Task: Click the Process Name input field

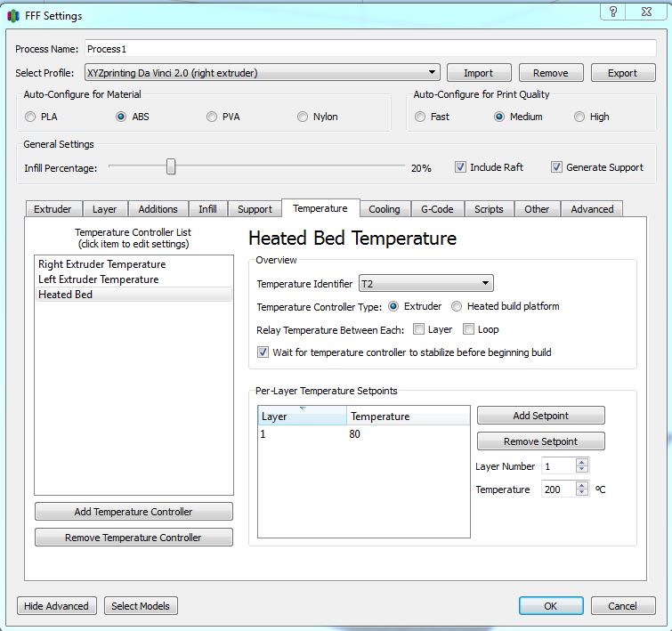Action: [x=369, y=49]
